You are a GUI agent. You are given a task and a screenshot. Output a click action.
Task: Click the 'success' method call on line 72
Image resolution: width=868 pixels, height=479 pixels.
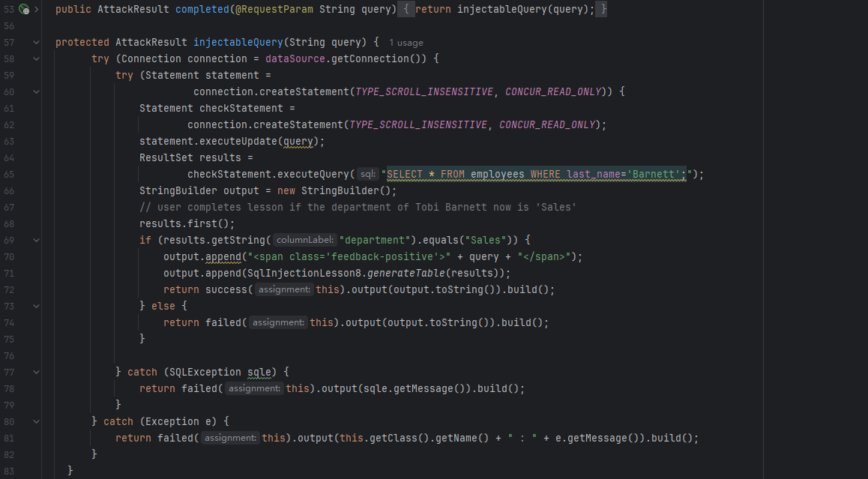226,289
